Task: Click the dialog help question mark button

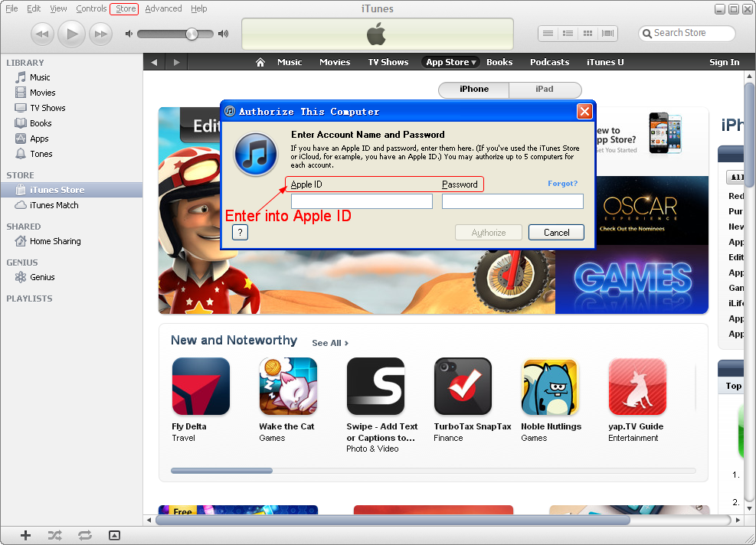Action: (240, 232)
